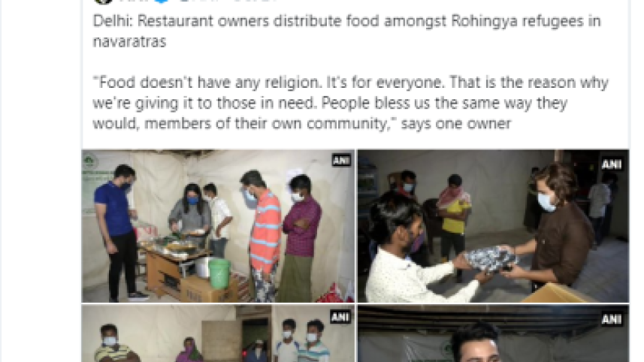Image resolution: width=644 pixels, height=362 pixels.
Task: Click the ANI watermark on top-right photo
Action: pos(612,164)
